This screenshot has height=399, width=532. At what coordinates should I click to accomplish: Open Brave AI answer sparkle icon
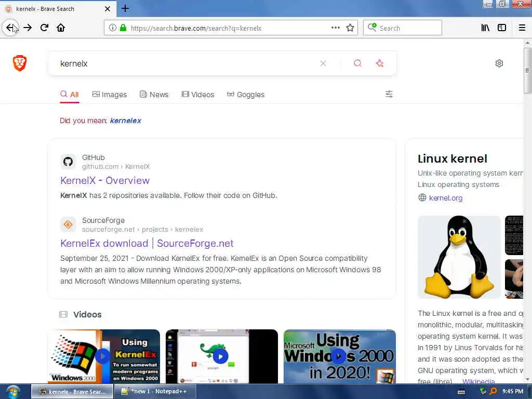coord(380,63)
